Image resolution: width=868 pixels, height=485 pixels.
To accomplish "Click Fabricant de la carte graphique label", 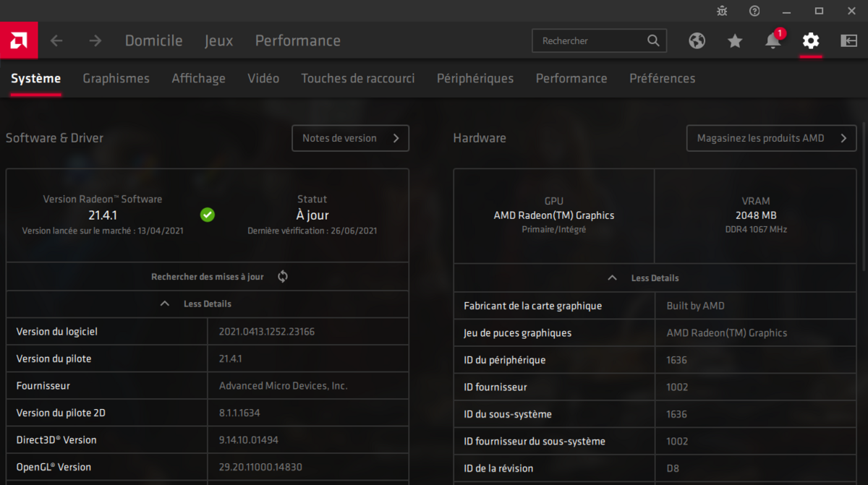I will click(x=533, y=306).
